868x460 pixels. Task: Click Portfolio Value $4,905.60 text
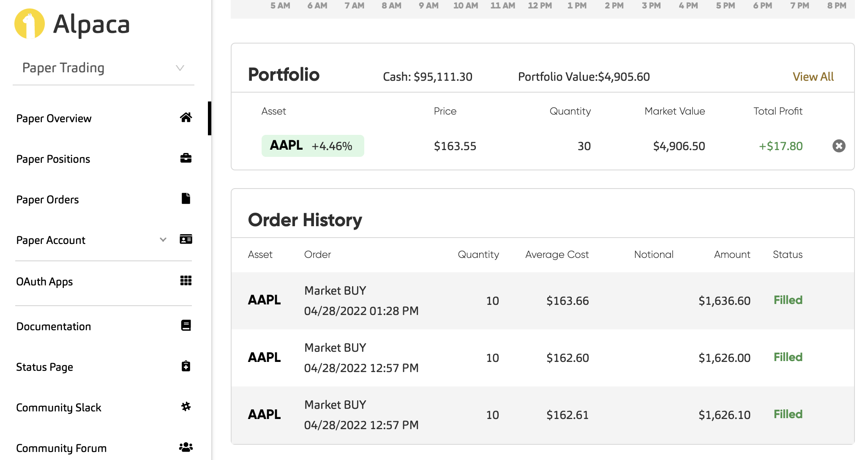pyautogui.click(x=584, y=77)
